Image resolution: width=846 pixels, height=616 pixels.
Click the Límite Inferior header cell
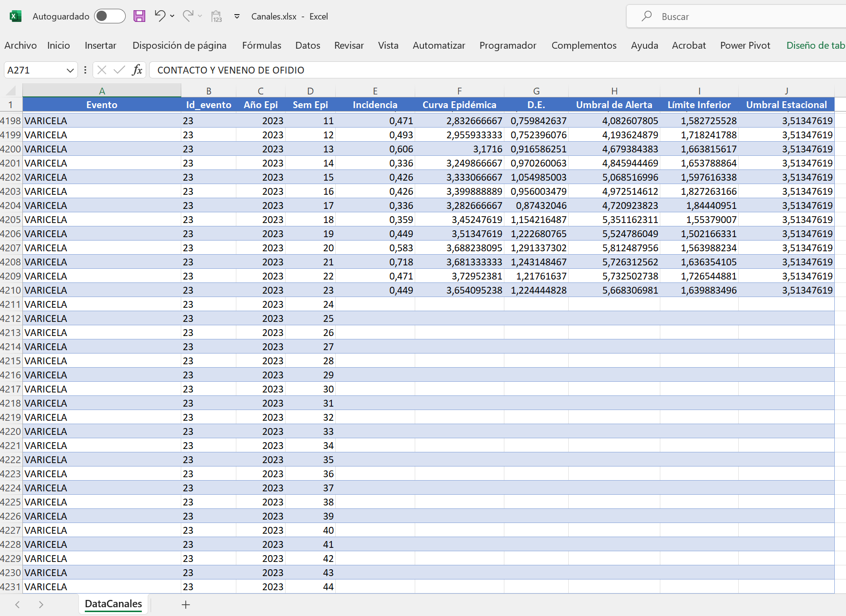[699, 105]
